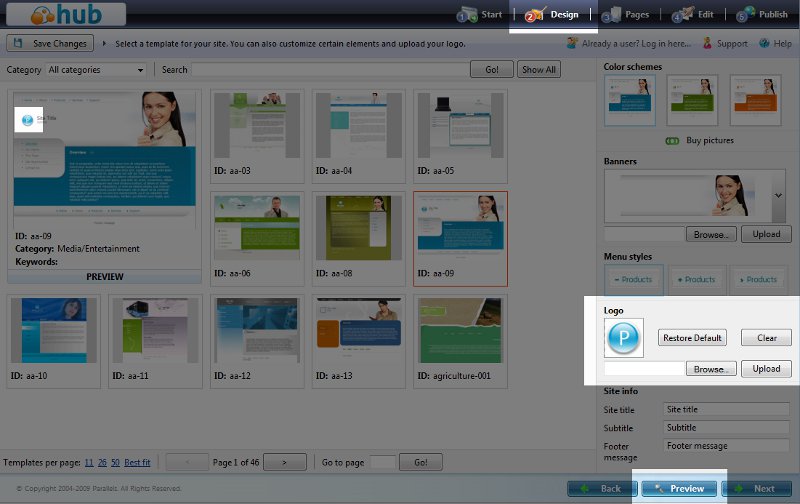Choose the green color scheme thumbnail

click(693, 99)
